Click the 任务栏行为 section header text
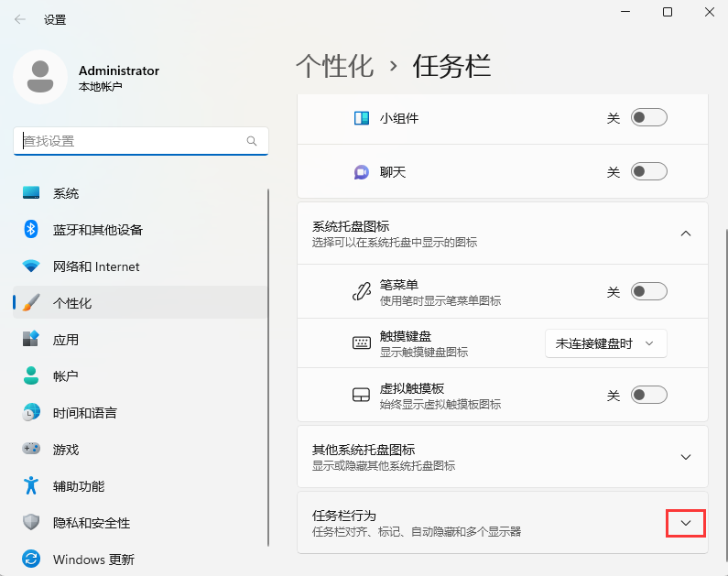728x576 pixels. click(x=344, y=516)
